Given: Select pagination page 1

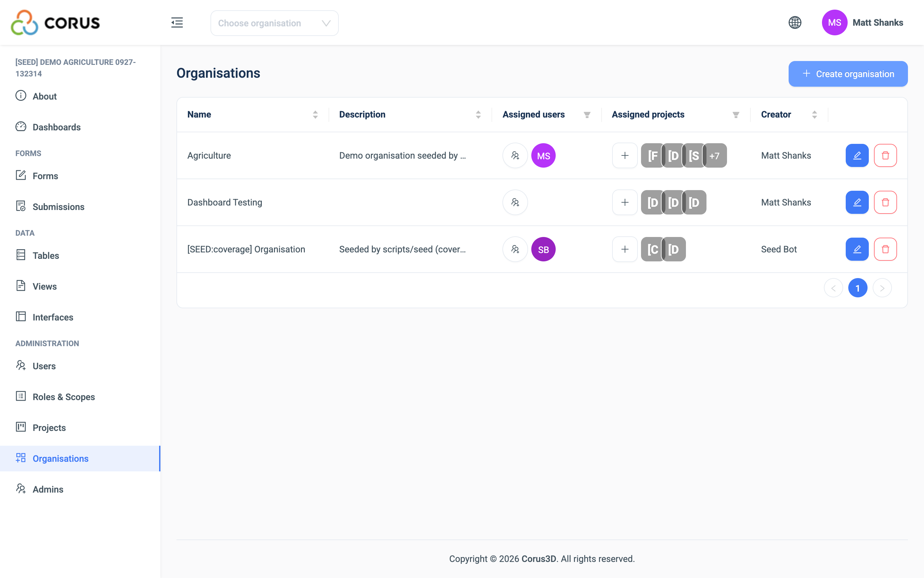Looking at the screenshot, I should point(858,288).
